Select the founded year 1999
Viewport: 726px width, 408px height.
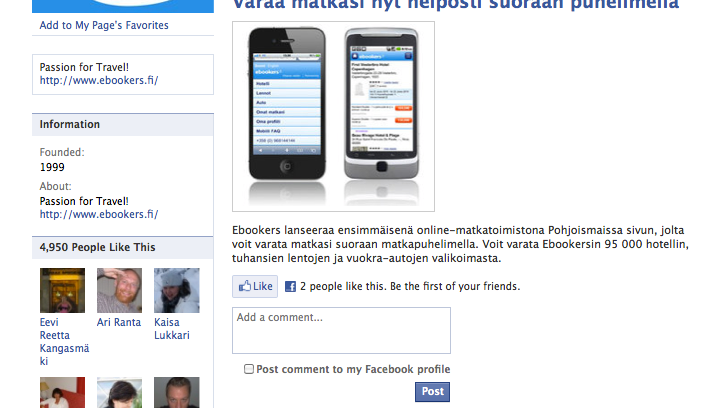click(52, 167)
